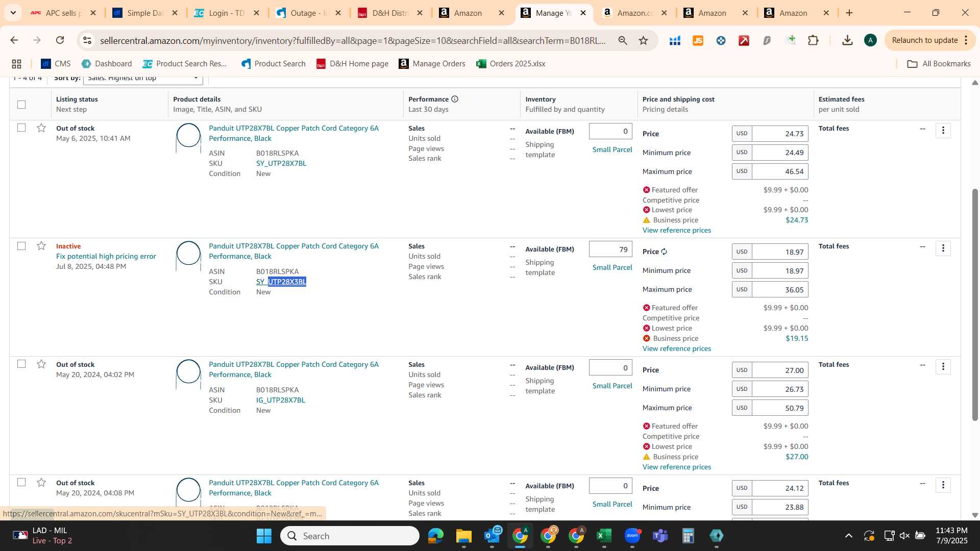
Task: Open Zoom from taskbar
Action: [x=632, y=536]
